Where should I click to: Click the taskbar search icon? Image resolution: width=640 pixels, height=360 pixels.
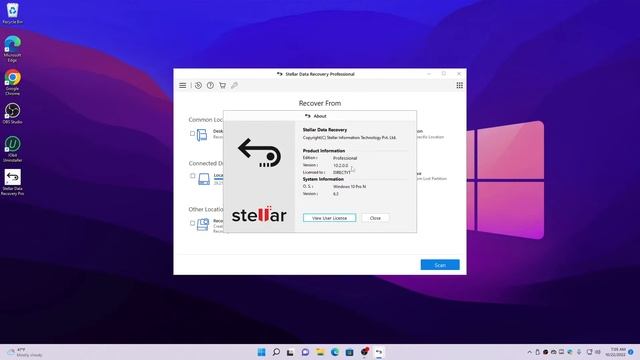(276, 352)
